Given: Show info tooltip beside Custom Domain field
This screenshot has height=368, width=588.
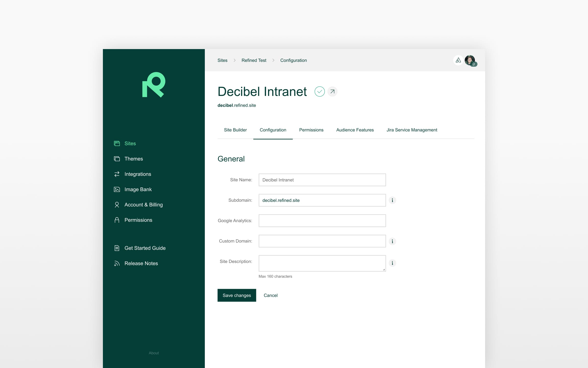Looking at the screenshot, I should click(x=392, y=241).
